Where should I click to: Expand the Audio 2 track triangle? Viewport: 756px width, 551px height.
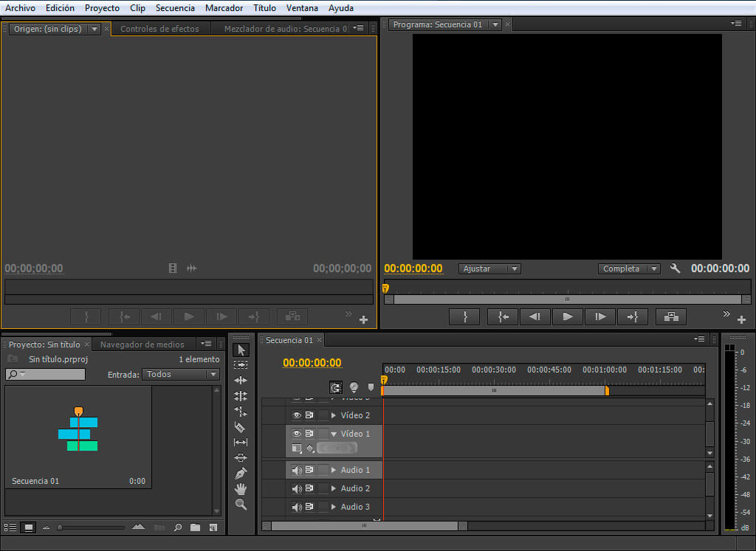coord(333,488)
